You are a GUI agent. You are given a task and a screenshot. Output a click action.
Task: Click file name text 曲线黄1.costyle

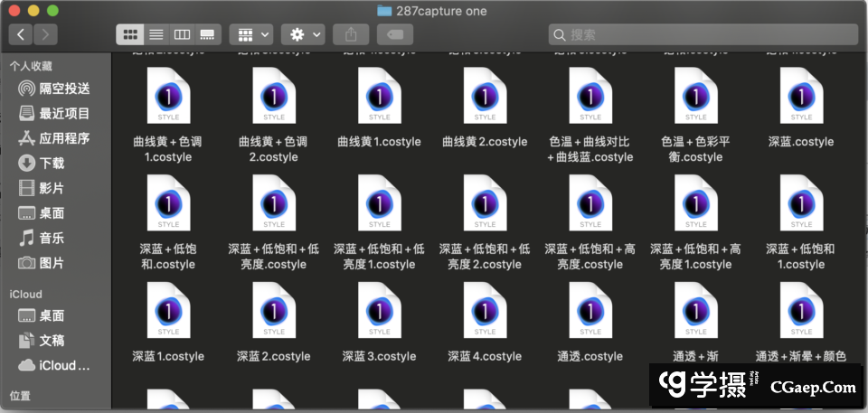tap(379, 142)
